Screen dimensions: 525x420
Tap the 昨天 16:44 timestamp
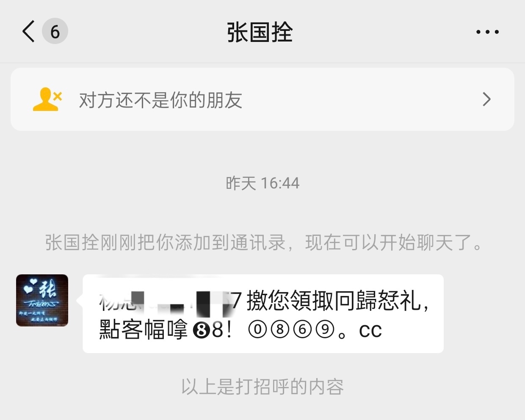[262, 183]
